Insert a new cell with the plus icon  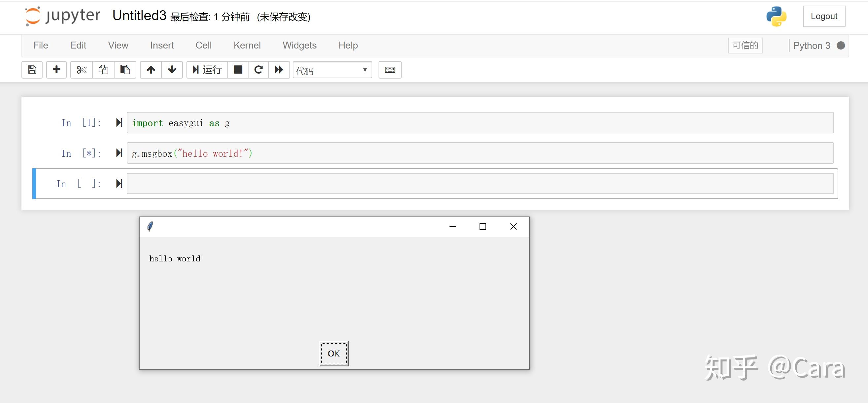pos(56,70)
